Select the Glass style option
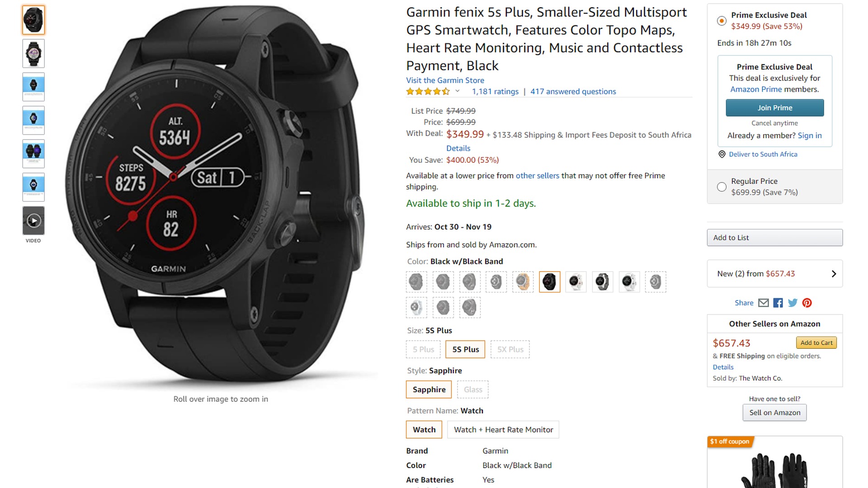This screenshot has width=868, height=488. [x=473, y=389]
